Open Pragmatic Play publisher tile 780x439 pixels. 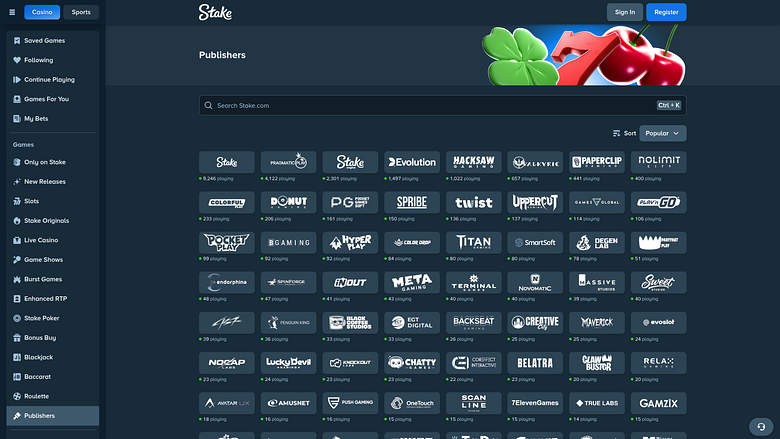289,162
